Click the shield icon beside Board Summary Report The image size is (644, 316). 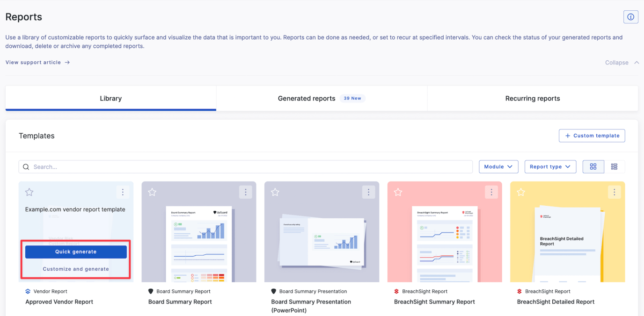(153, 291)
